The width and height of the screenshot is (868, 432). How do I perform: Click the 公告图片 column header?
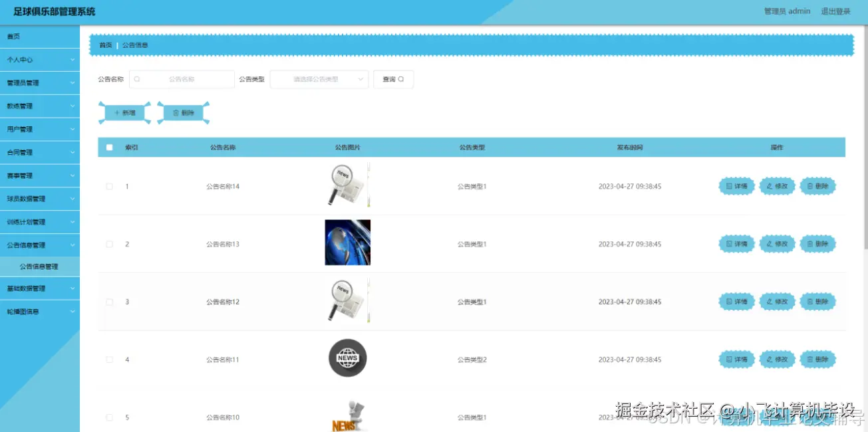tap(347, 148)
